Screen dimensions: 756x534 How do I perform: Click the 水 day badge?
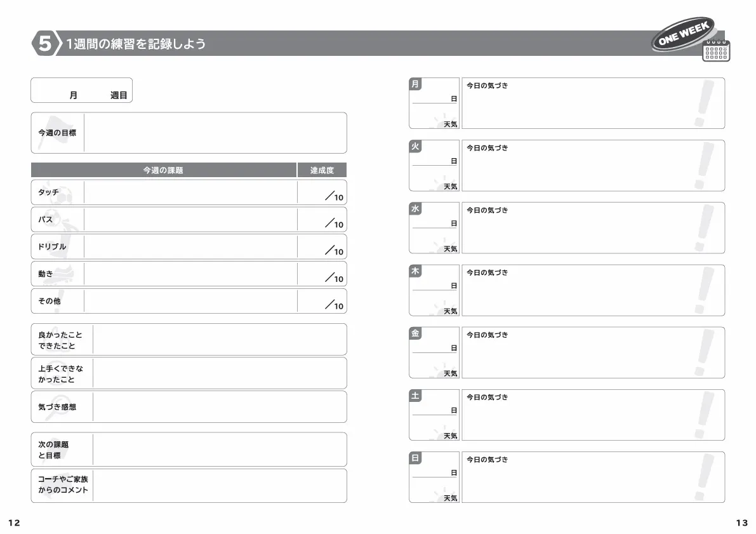(x=415, y=209)
